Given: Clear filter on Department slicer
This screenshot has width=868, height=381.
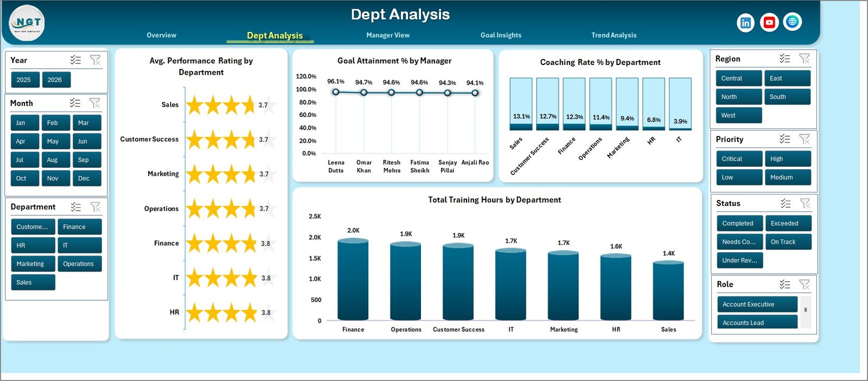Looking at the screenshot, I should [95, 207].
